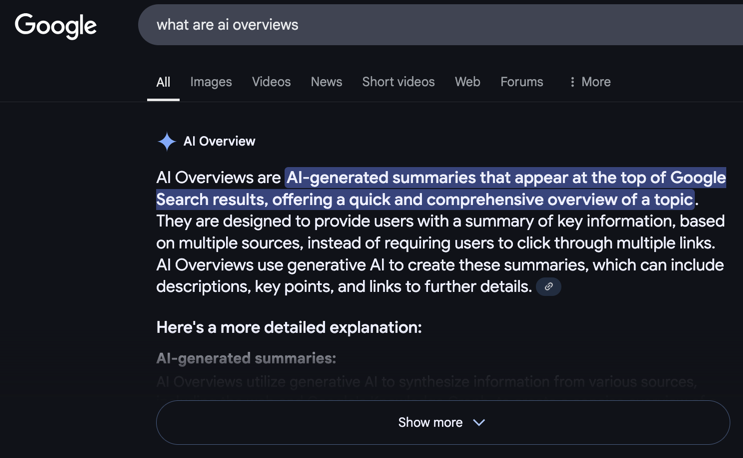Click the 'AI-generated summaries:' subheading
743x458 pixels.
pyautogui.click(x=246, y=358)
